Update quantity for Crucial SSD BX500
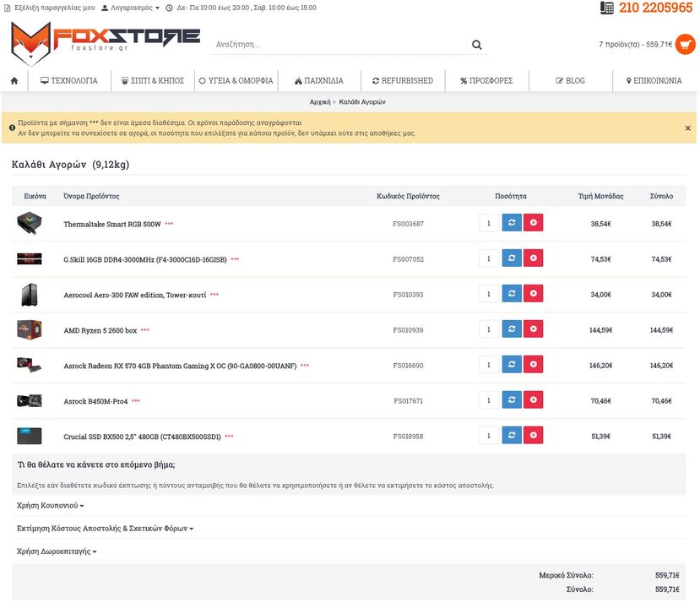700x608 pixels. pyautogui.click(x=512, y=435)
